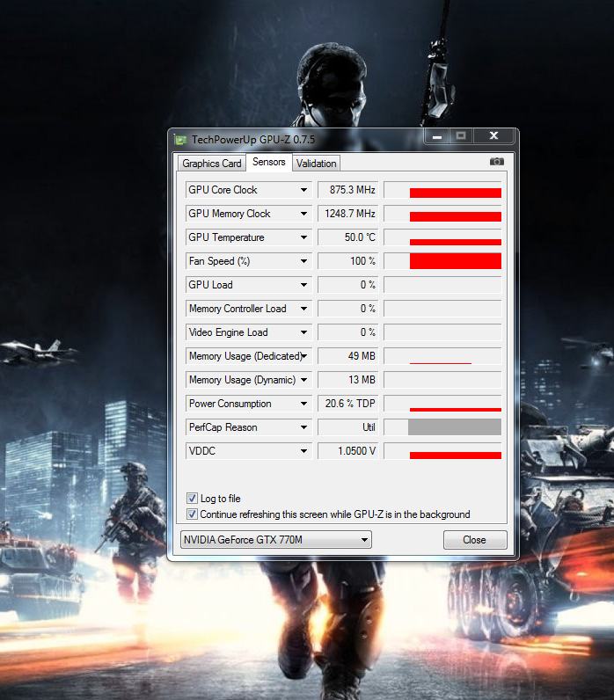Click the Power Consumption history graph

pyautogui.click(x=442, y=403)
